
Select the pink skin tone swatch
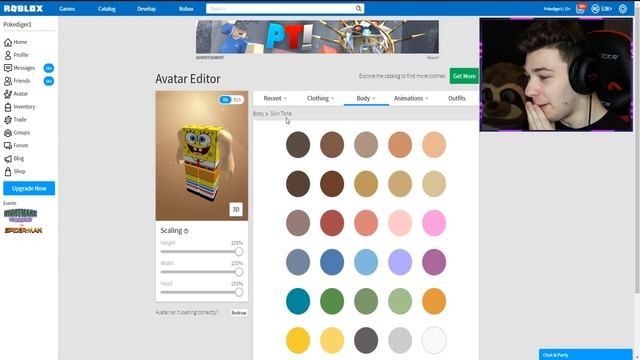(x=434, y=223)
